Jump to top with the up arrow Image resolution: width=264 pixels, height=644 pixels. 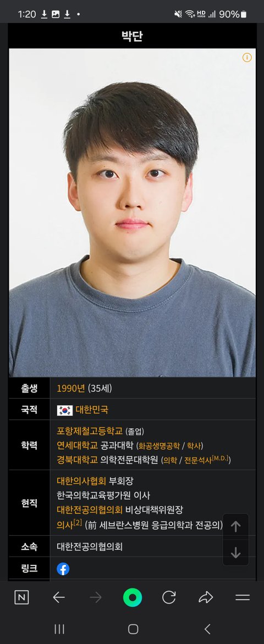[x=235, y=527]
